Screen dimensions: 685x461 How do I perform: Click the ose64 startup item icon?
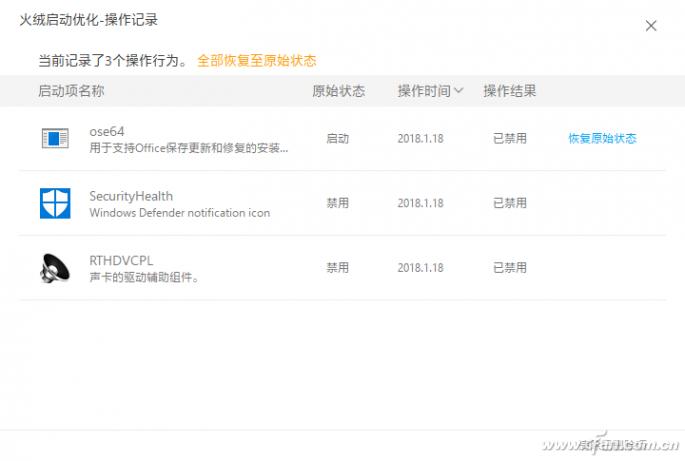click(x=55, y=139)
